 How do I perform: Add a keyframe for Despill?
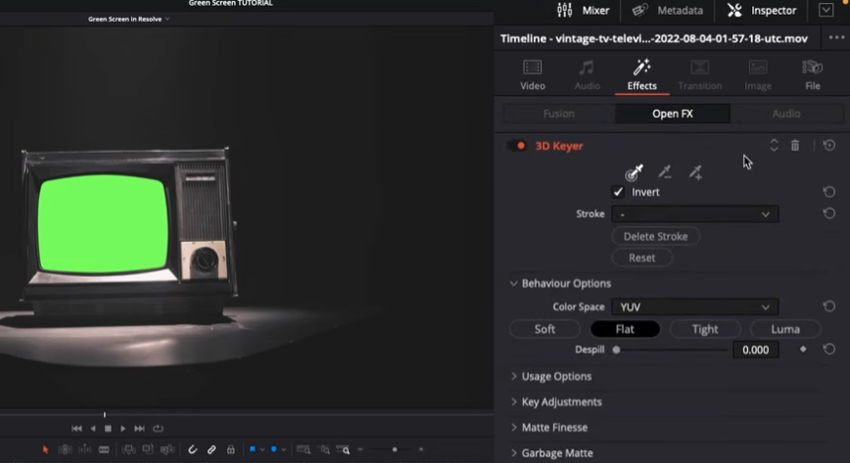click(x=803, y=349)
